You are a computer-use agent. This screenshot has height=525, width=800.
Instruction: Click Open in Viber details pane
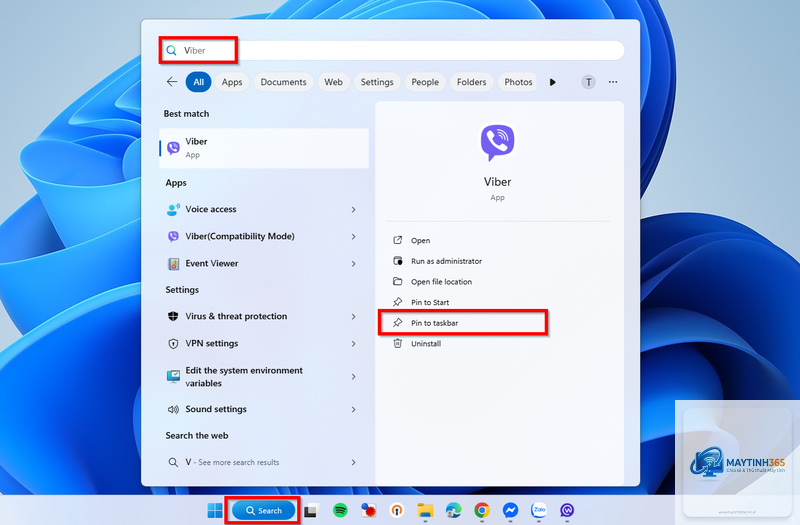(420, 240)
